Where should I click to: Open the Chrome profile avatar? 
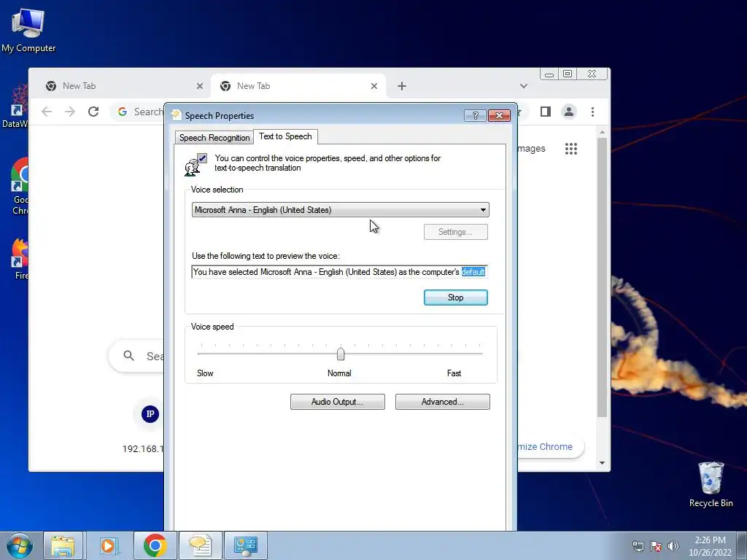tap(569, 112)
